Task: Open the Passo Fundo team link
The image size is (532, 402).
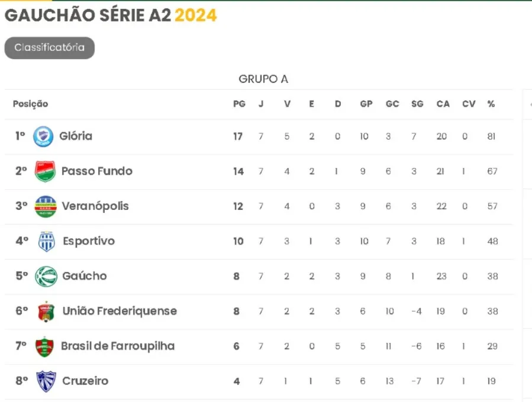Action: 96,171
